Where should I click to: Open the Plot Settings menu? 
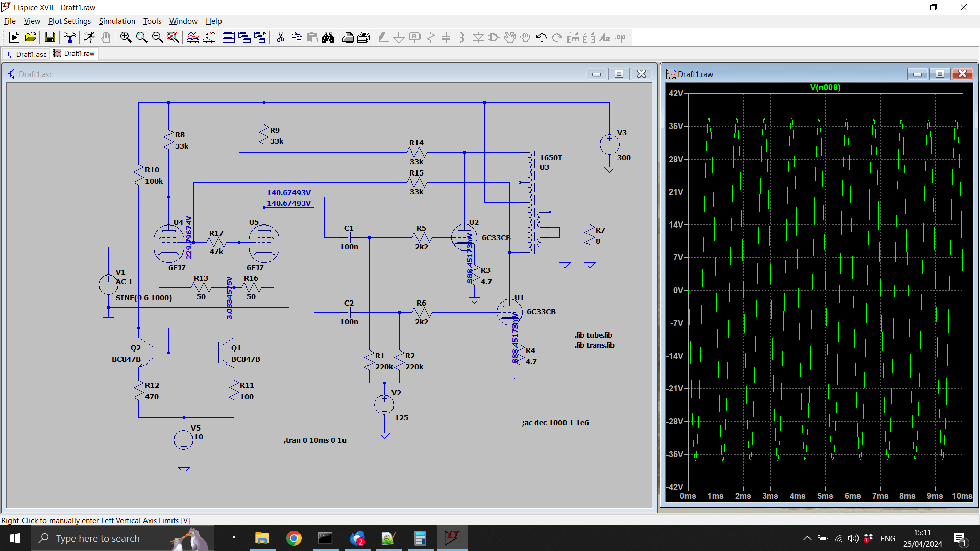(69, 21)
